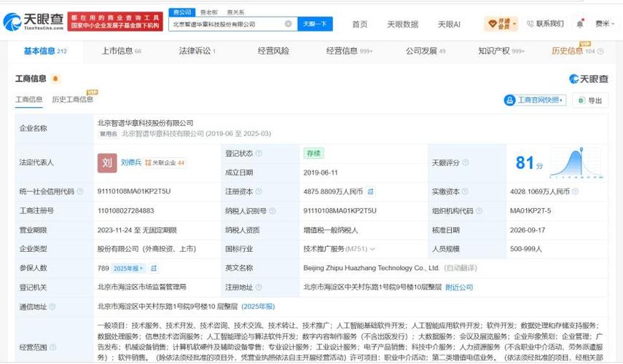Select the 工商信息 sub-tab

(28, 99)
